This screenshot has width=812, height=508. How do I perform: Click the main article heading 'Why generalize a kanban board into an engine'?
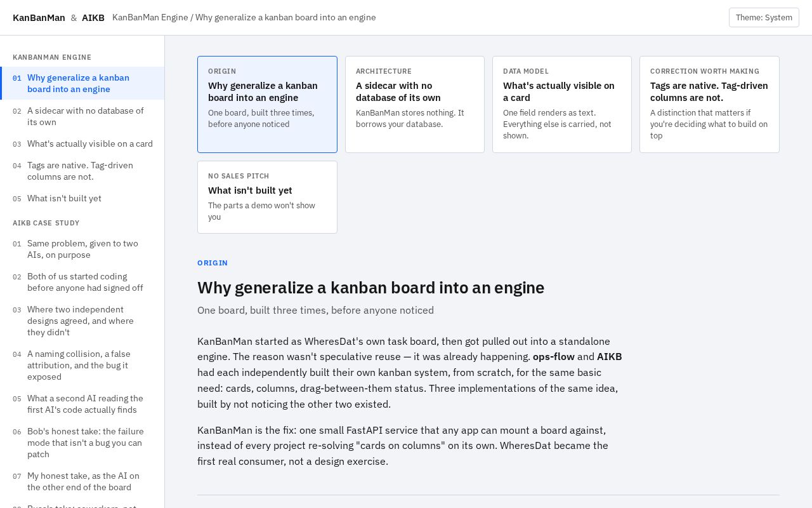371,288
